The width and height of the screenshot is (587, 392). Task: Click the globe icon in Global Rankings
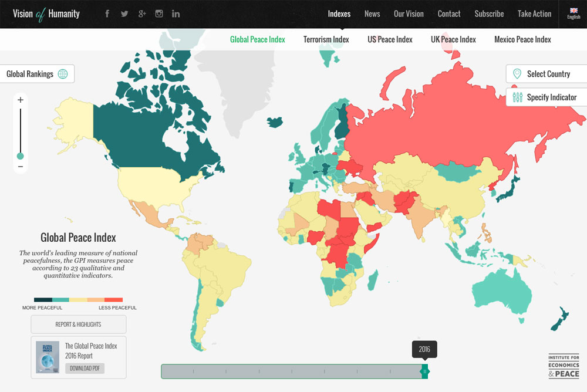63,74
